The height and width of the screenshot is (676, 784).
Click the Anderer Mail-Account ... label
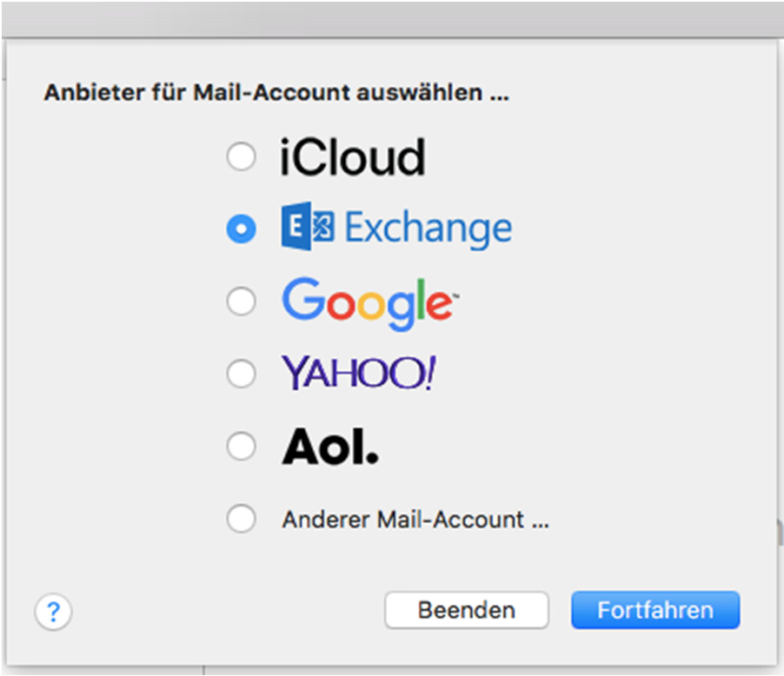(415, 520)
